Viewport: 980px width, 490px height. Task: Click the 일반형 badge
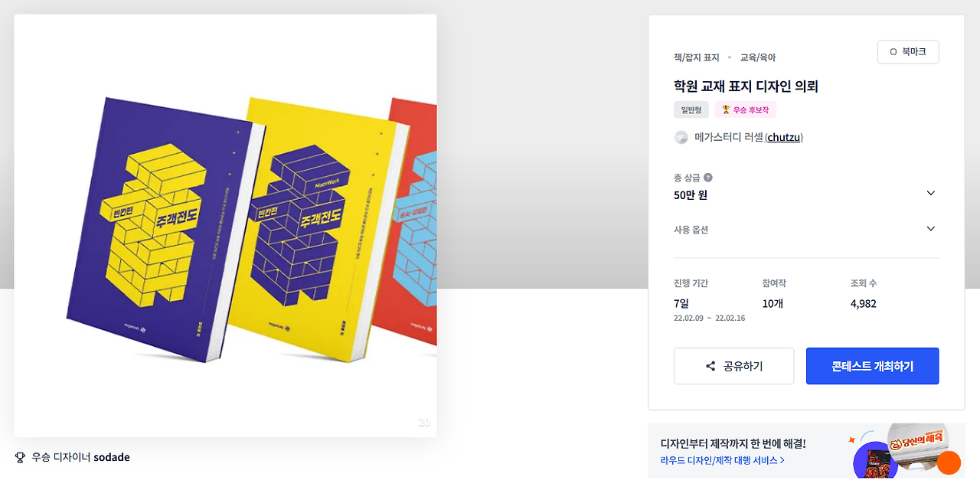pyautogui.click(x=691, y=110)
